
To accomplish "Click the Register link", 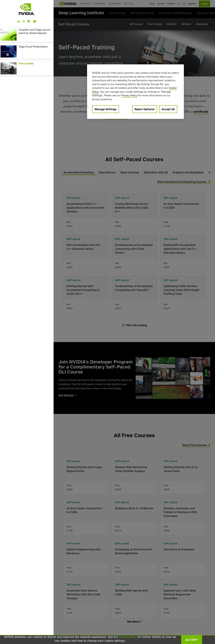I will click(192, 4).
